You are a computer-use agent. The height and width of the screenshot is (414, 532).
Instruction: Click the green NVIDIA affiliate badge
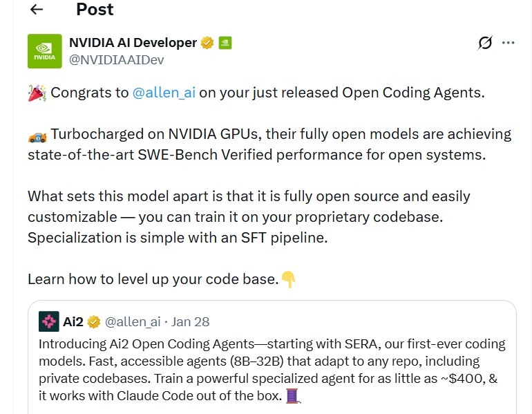click(225, 43)
